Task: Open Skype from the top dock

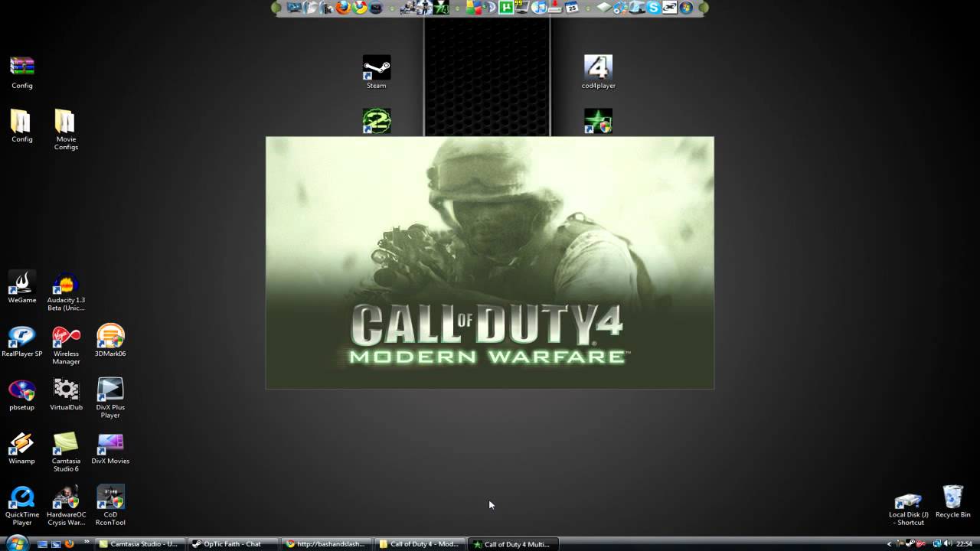Action: [653, 8]
